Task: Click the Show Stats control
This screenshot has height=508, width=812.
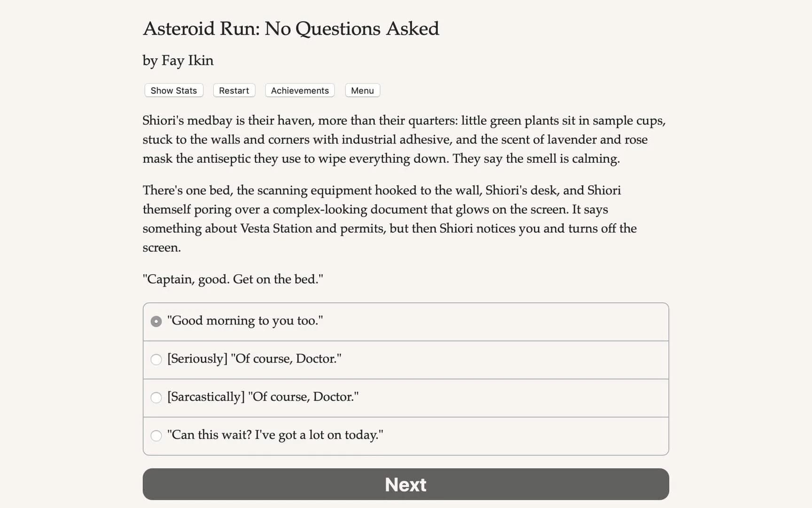Action: coord(173,90)
